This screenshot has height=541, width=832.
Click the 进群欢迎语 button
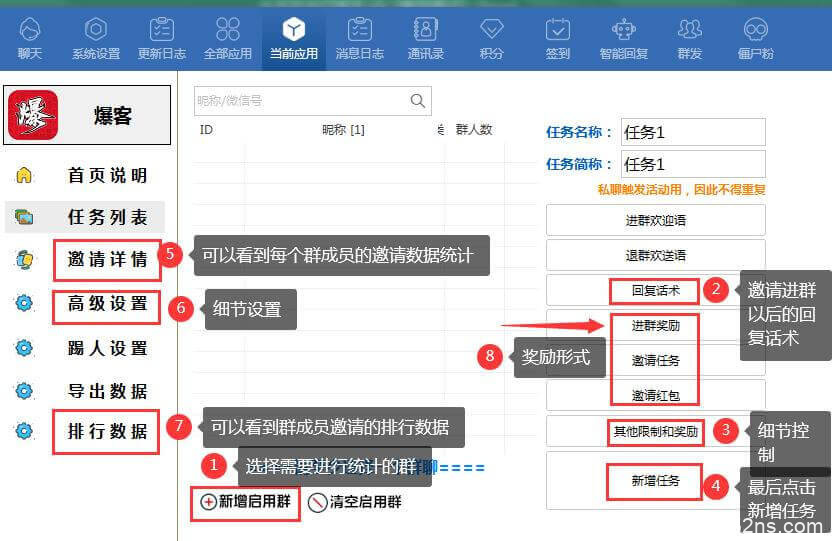point(655,220)
